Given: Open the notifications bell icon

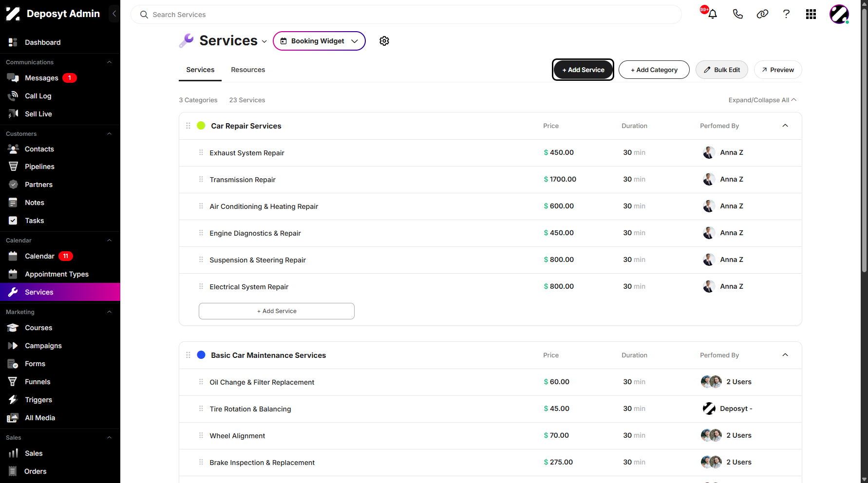Looking at the screenshot, I should pyautogui.click(x=712, y=14).
